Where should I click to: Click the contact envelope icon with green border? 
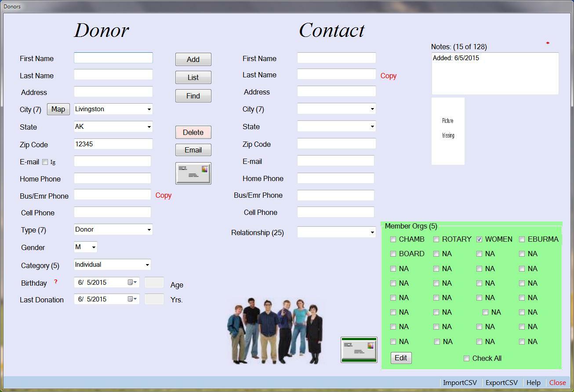[359, 350]
